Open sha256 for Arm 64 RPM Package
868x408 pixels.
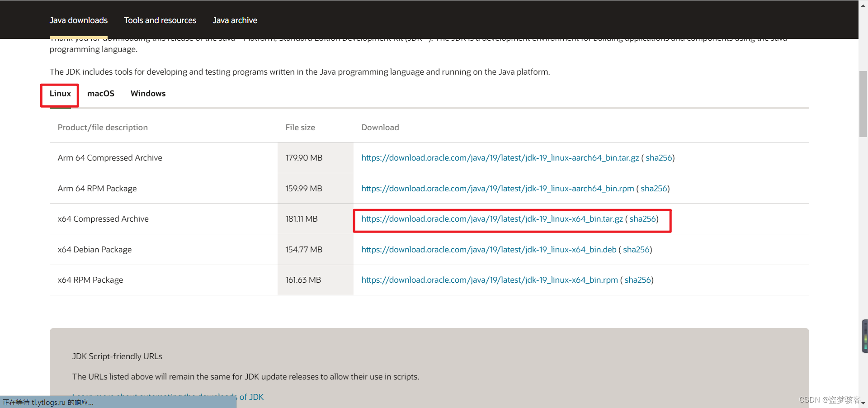tap(654, 189)
